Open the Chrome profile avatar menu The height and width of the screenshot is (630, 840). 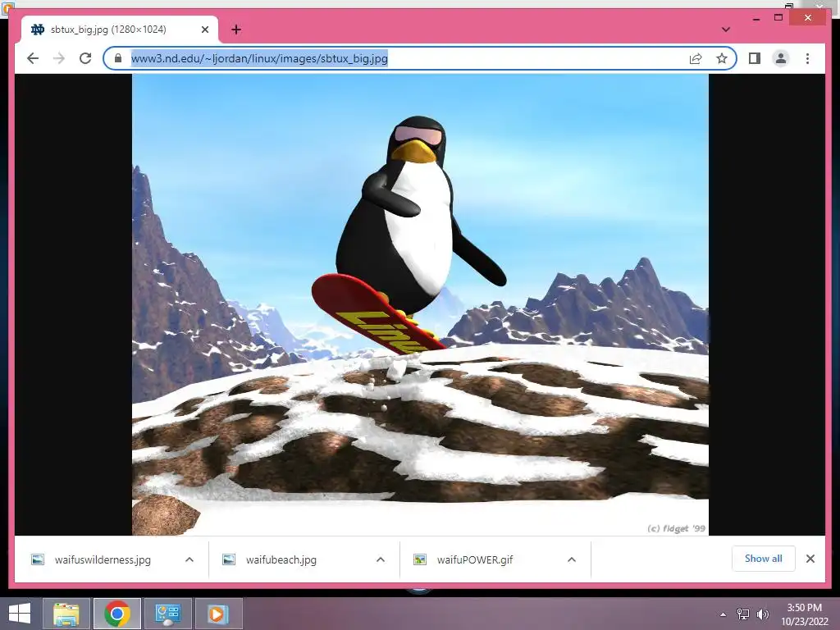click(781, 58)
